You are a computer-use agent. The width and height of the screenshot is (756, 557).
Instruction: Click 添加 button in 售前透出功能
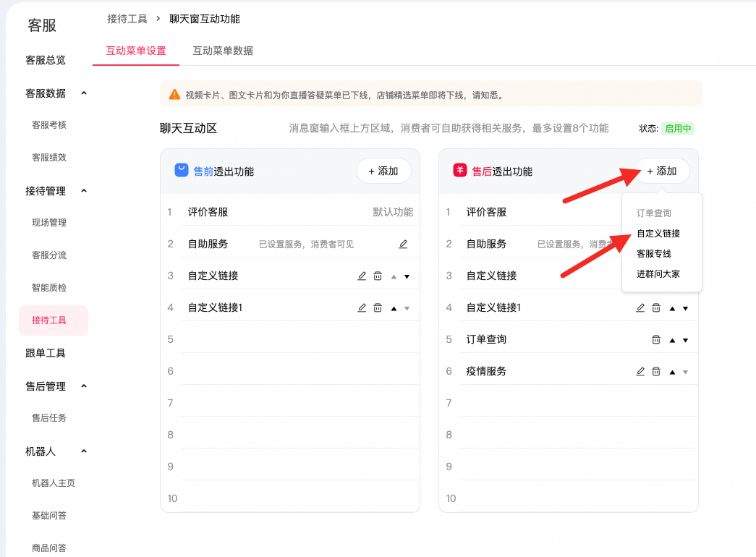(383, 171)
